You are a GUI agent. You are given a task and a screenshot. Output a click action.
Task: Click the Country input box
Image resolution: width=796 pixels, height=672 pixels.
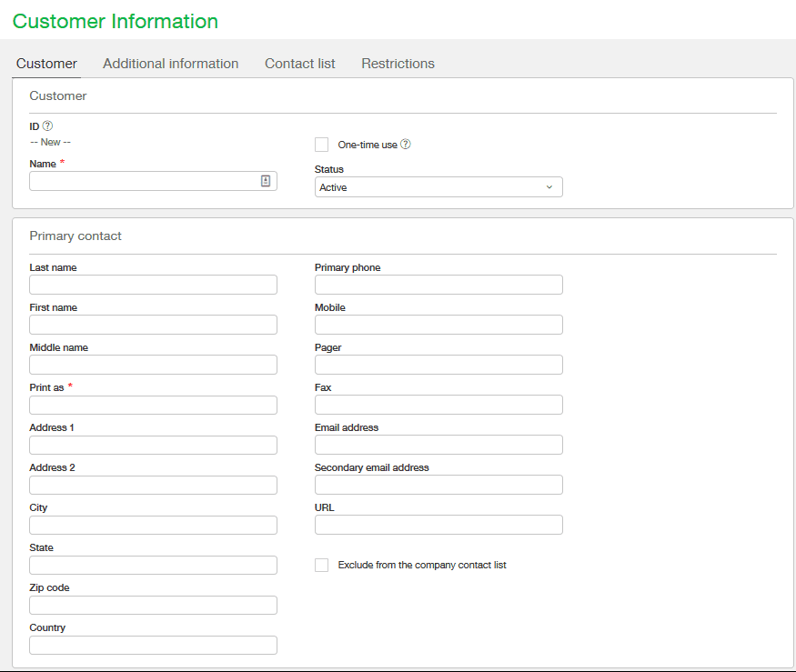pos(153,645)
